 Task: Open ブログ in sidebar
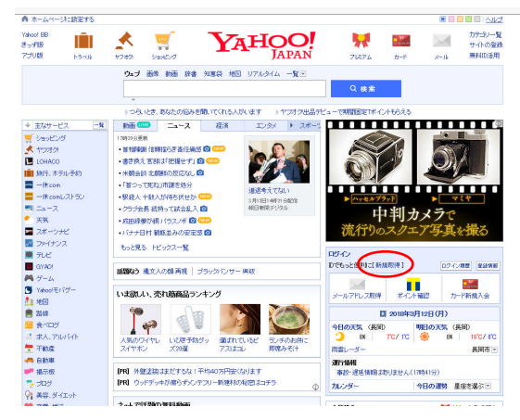(44, 383)
